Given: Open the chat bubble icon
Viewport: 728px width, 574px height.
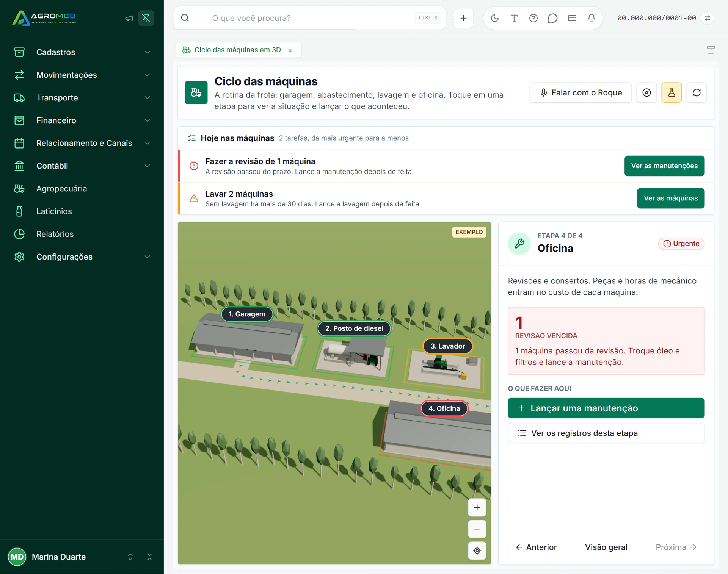Looking at the screenshot, I should (x=552, y=18).
